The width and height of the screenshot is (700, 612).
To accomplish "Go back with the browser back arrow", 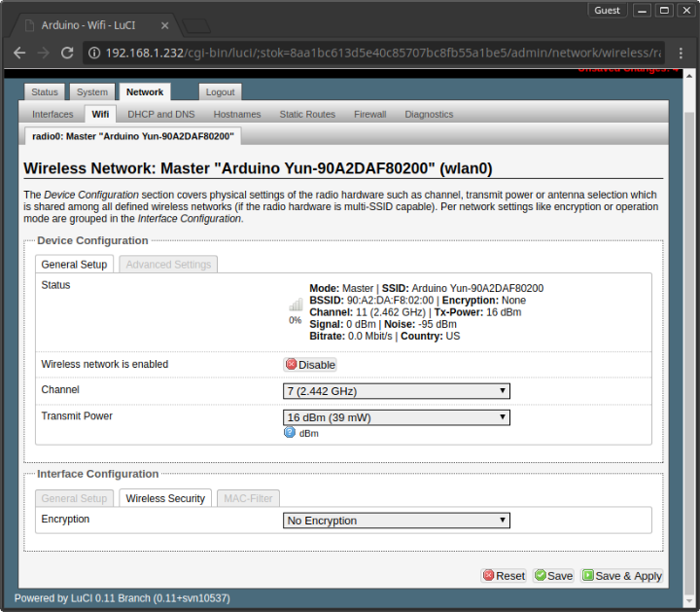I will click(x=19, y=54).
